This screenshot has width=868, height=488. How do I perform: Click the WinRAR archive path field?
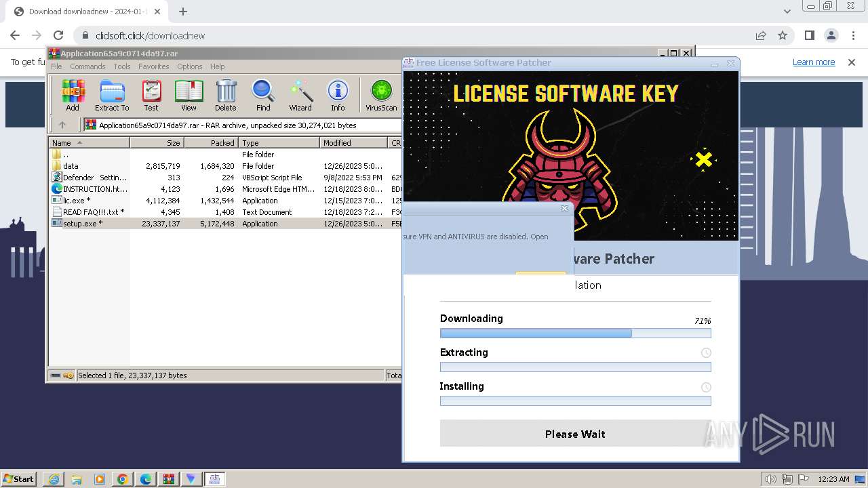(242, 125)
